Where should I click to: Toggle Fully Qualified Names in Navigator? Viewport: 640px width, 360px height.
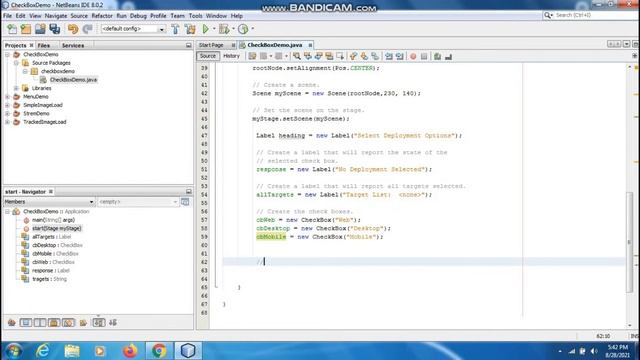(83, 323)
